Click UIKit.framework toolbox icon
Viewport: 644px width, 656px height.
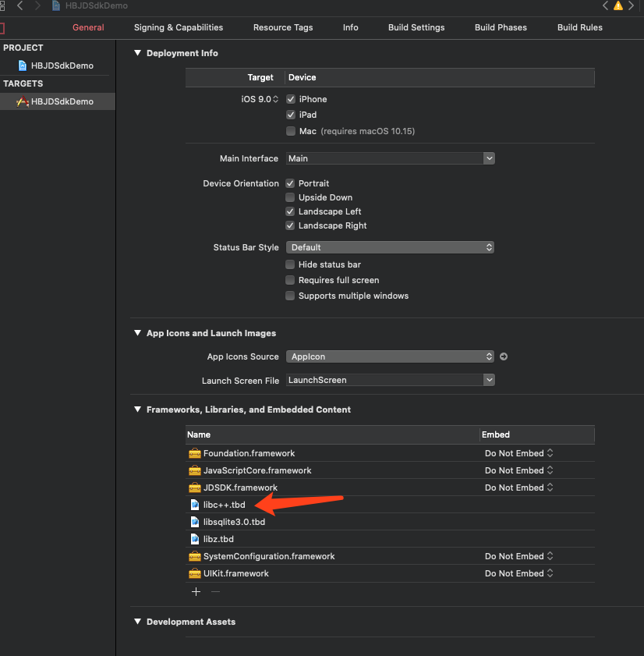click(194, 573)
